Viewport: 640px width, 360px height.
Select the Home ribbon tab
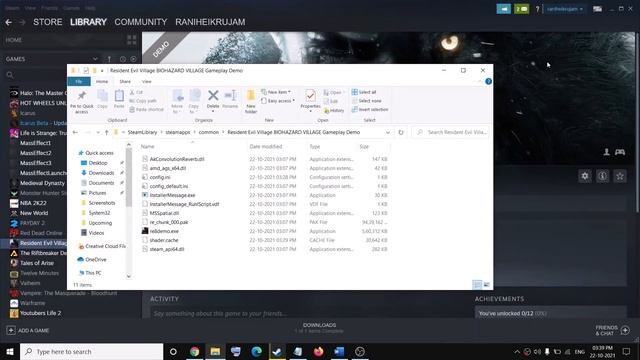102,82
